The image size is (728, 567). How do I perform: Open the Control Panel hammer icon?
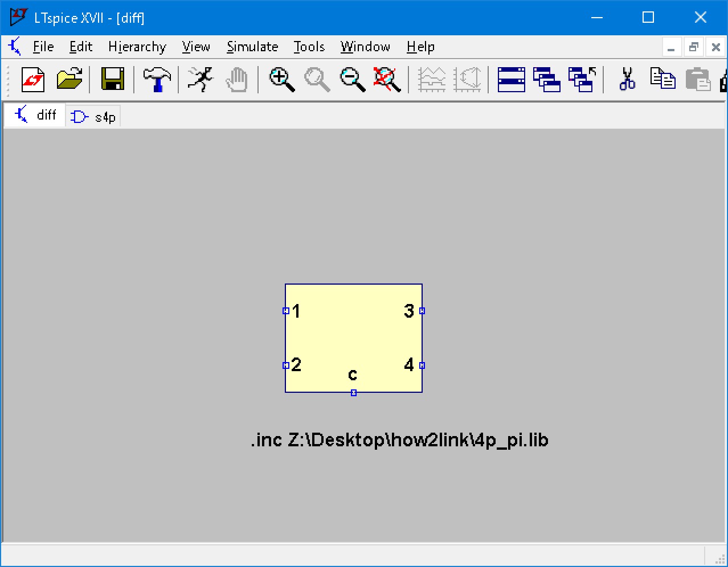[157, 79]
